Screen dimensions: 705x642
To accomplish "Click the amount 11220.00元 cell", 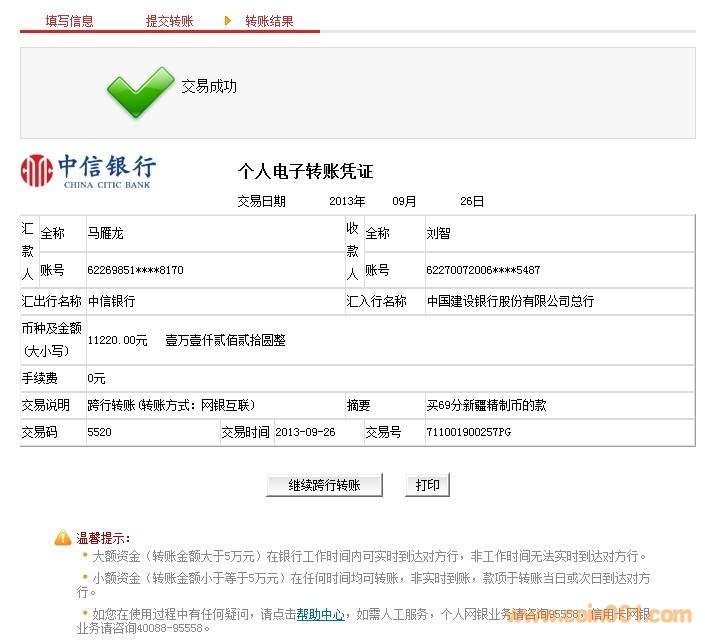I will tap(117, 340).
